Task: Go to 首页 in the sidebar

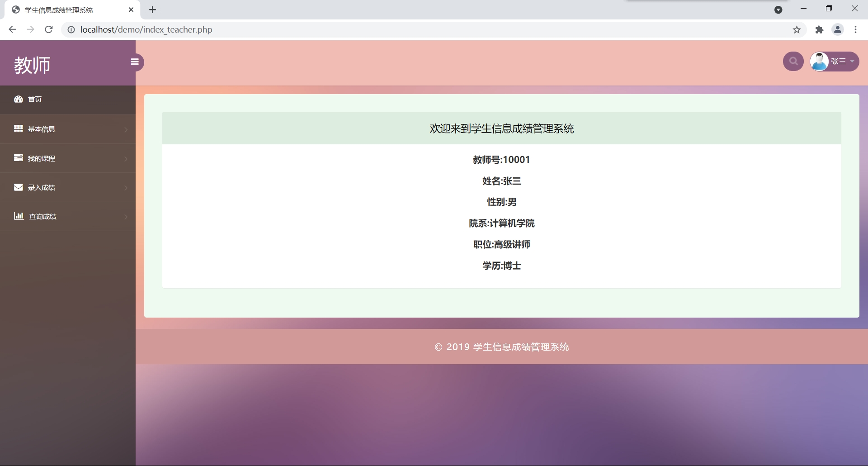Action: click(x=35, y=100)
